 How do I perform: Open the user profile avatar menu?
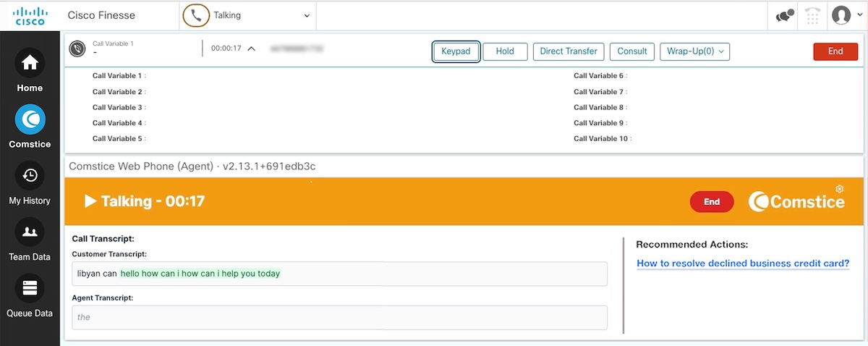pyautogui.click(x=846, y=15)
